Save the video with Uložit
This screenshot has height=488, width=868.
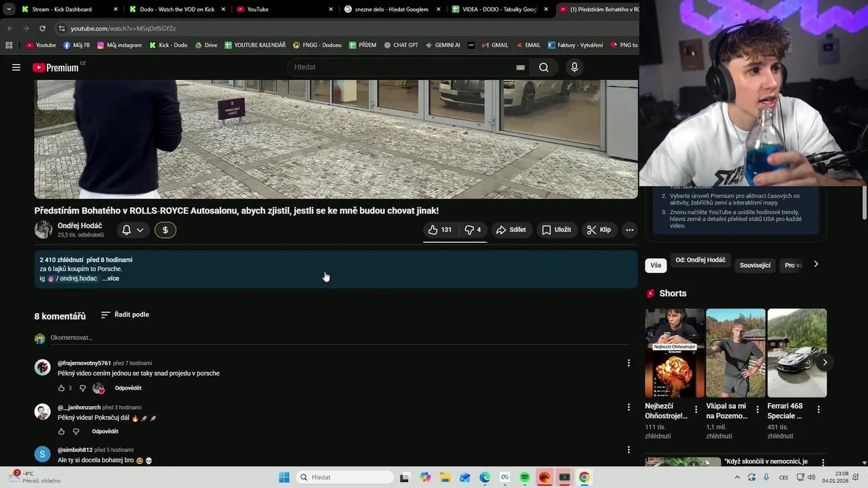point(556,230)
